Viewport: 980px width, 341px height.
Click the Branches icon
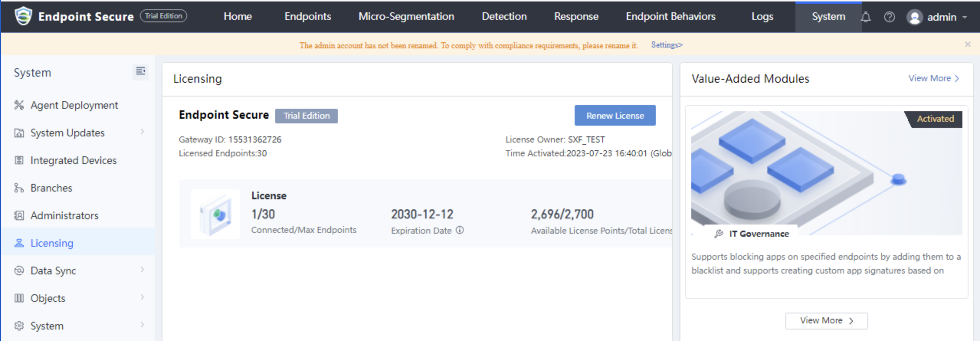coord(19,188)
